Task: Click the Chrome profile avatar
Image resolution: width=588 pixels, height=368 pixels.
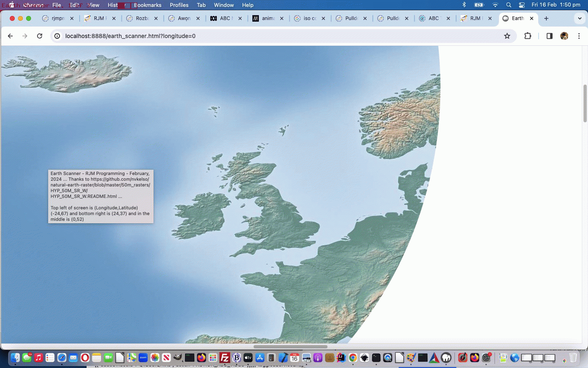Action: coord(564,36)
